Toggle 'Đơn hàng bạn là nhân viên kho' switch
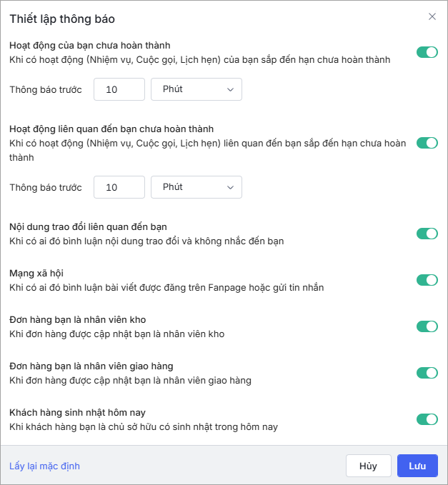This screenshot has width=448, height=485. point(427,326)
